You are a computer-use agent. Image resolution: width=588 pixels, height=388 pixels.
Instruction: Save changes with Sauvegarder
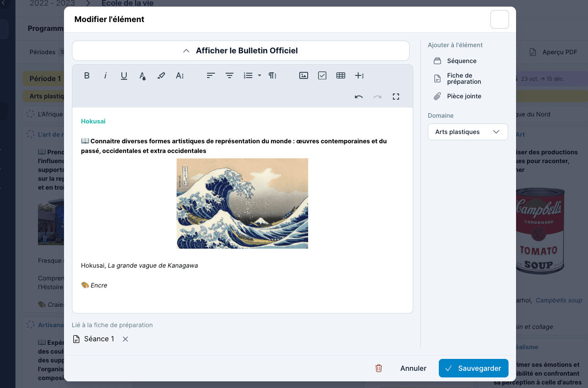[x=474, y=368]
